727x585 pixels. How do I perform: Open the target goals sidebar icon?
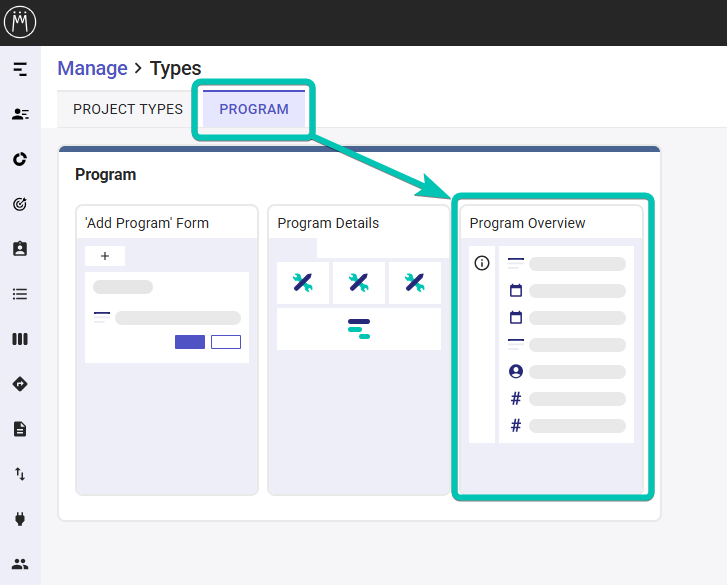20,204
